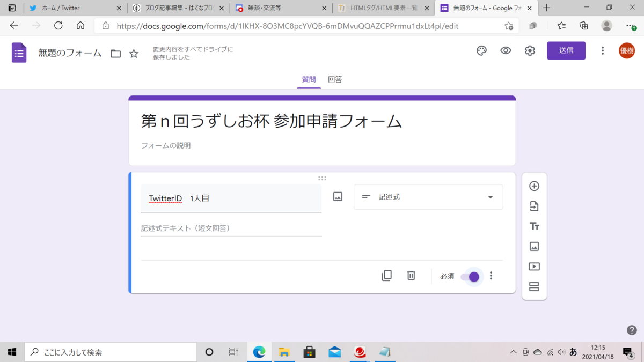Open the question's three-dot options menu
The height and width of the screenshot is (362, 644).
point(491,275)
